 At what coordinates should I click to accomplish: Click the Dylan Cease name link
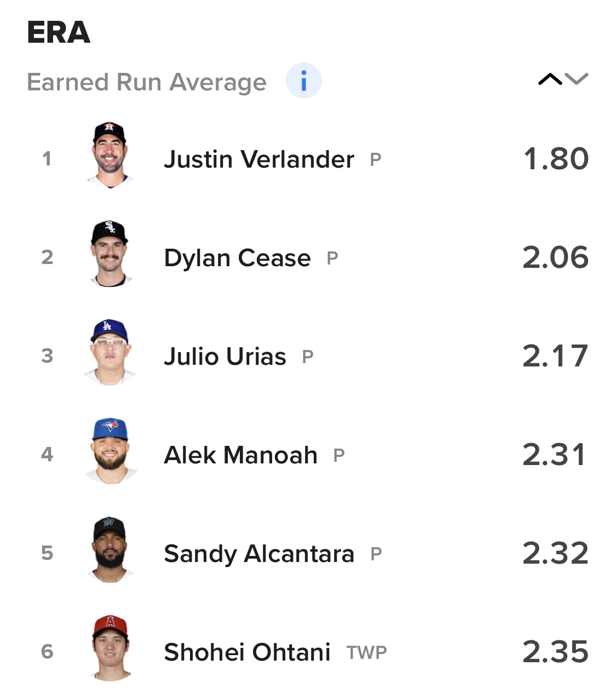pos(237,258)
